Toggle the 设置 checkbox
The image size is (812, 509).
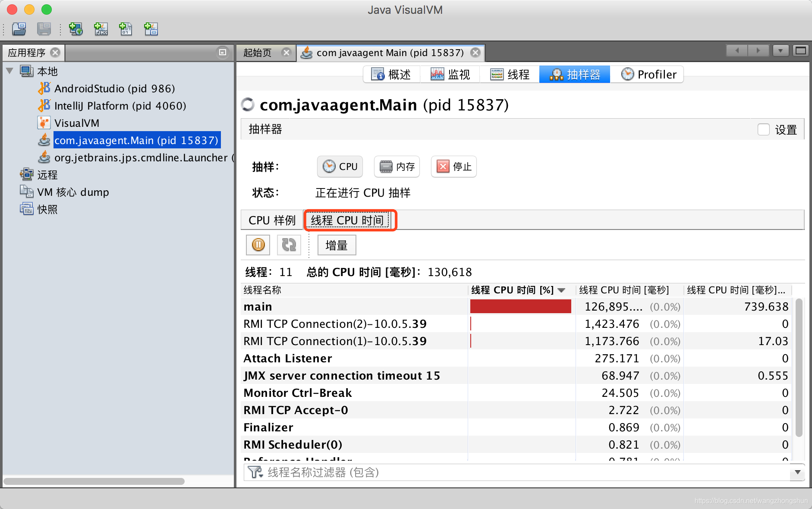click(763, 129)
